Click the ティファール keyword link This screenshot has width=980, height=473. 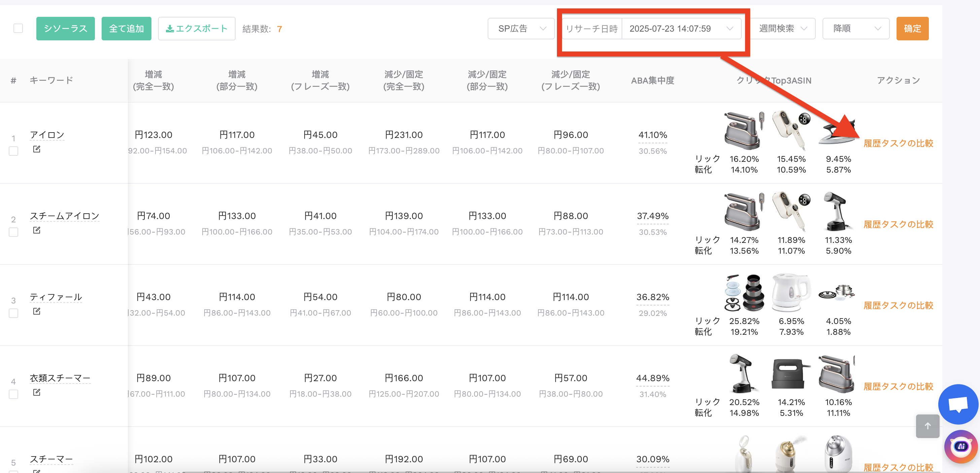coord(56,297)
